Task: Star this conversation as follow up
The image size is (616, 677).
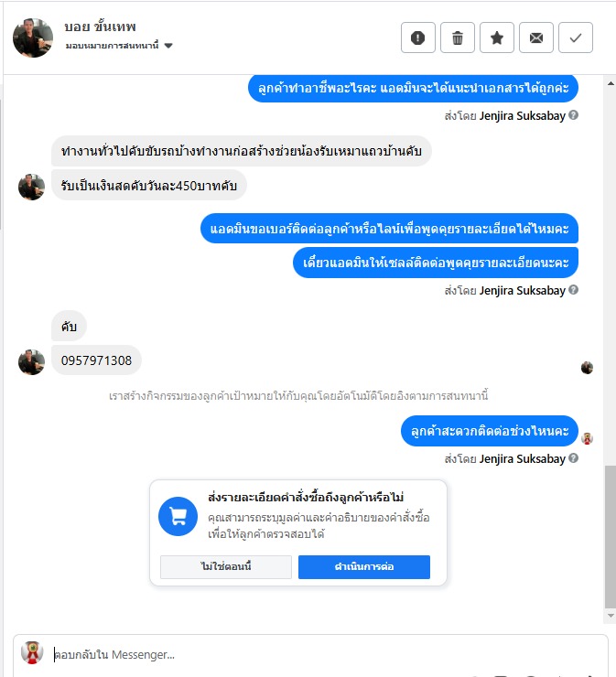Action: coord(497,38)
